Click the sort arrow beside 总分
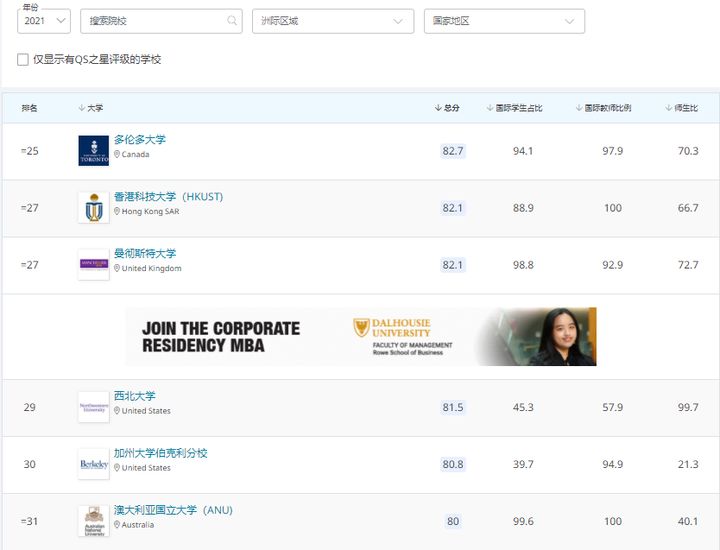This screenshot has height=550, width=720. click(x=438, y=108)
